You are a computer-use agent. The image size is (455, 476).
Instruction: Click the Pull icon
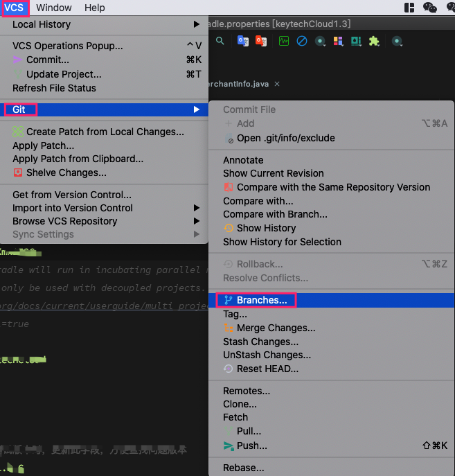click(229, 431)
